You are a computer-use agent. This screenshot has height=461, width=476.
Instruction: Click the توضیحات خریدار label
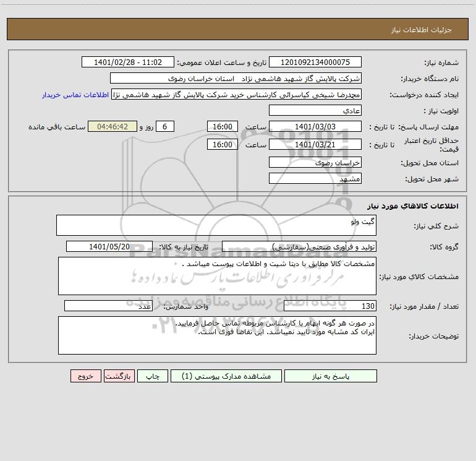point(433,336)
